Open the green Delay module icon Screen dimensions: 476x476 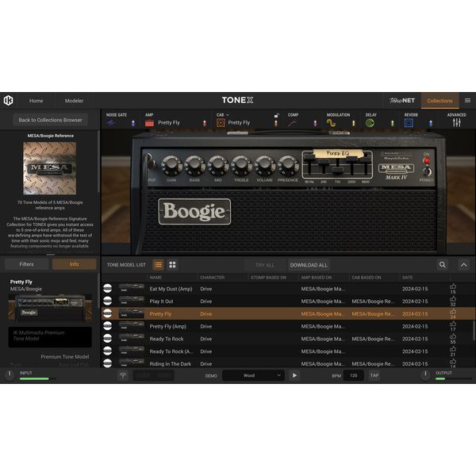pos(370,123)
